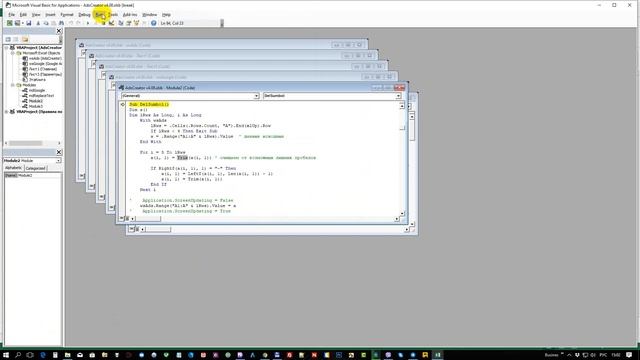Toggle Folders in the Project Explorer toolbar
The image size is (640, 360).
tap(25, 39)
